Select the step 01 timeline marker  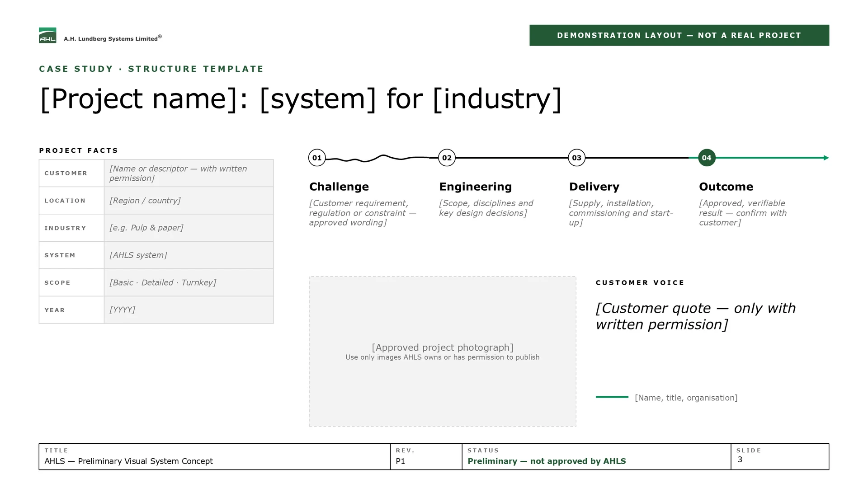click(x=317, y=158)
